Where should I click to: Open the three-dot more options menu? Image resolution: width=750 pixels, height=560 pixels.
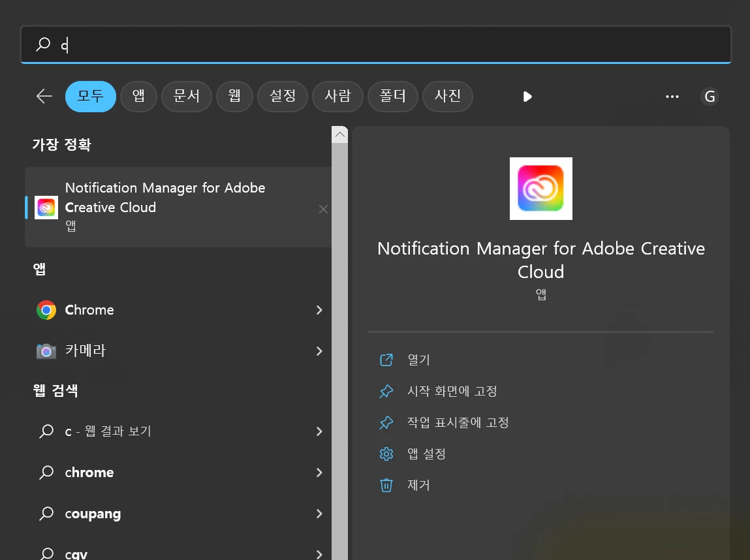[672, 97]
